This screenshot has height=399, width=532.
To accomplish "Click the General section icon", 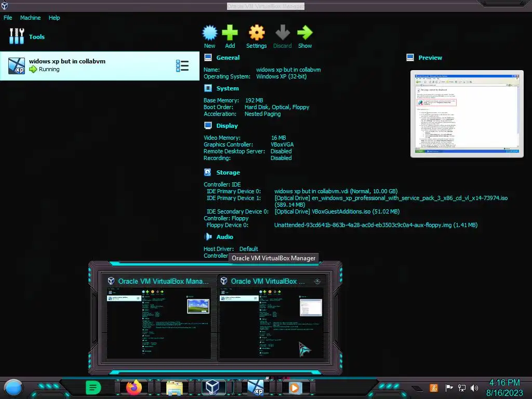I will 208,57.
